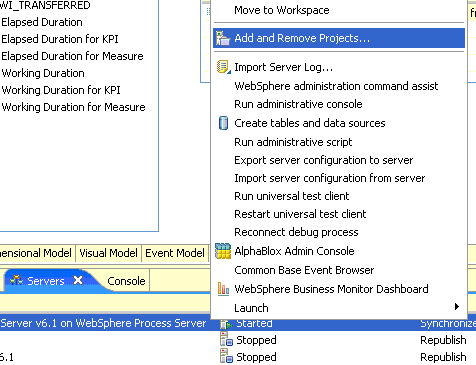Open the Launch menu entry

coord(339,308)
